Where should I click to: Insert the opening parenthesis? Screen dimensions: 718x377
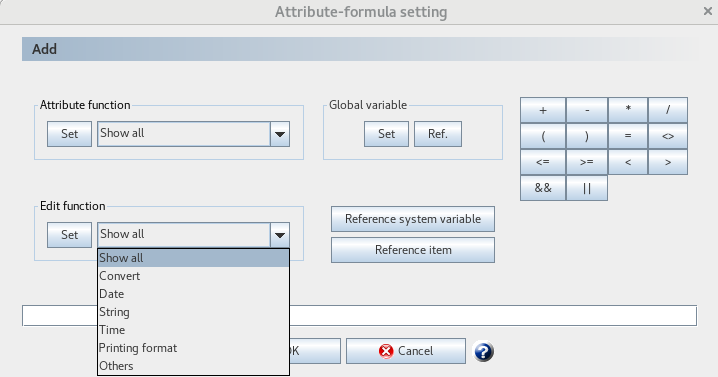(543, 136)
